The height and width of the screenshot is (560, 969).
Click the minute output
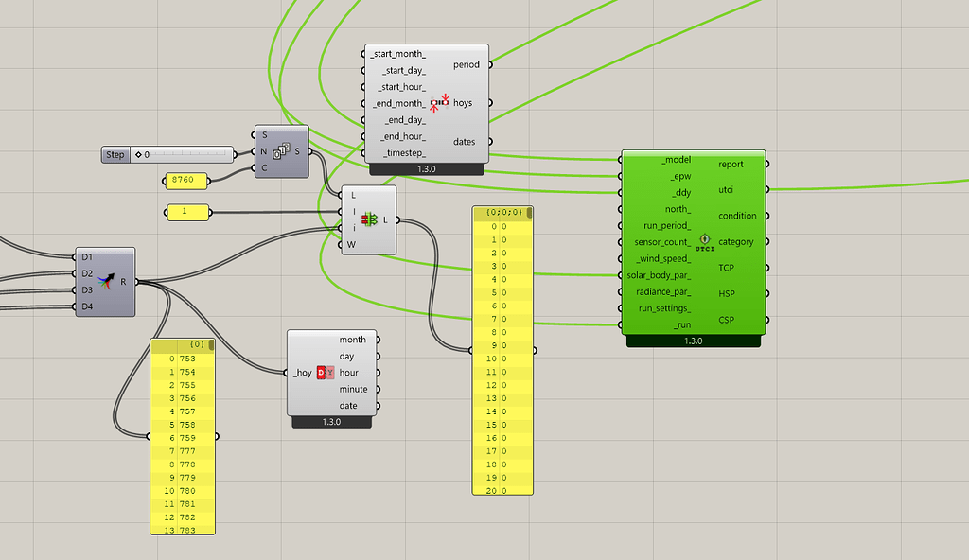pos(354,389)
